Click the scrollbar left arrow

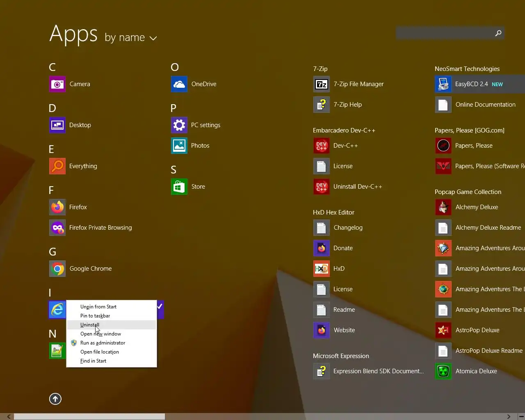point(9,417)
